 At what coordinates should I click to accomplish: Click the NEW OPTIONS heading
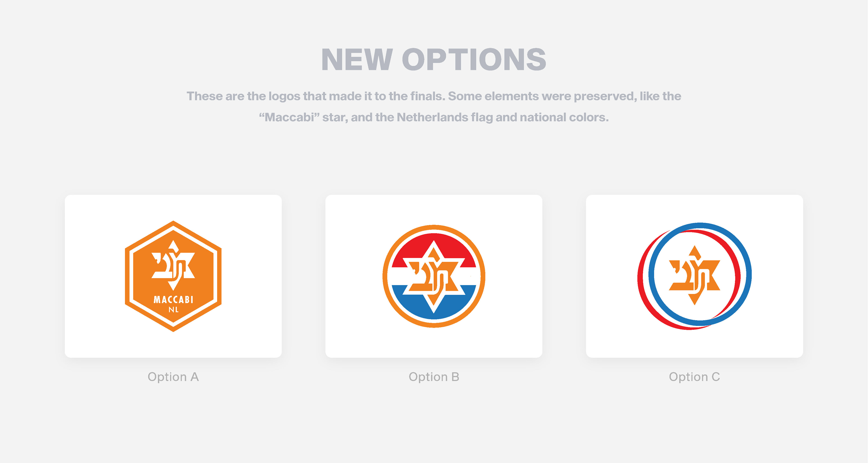pyautogui.click(x=434, y=60)
